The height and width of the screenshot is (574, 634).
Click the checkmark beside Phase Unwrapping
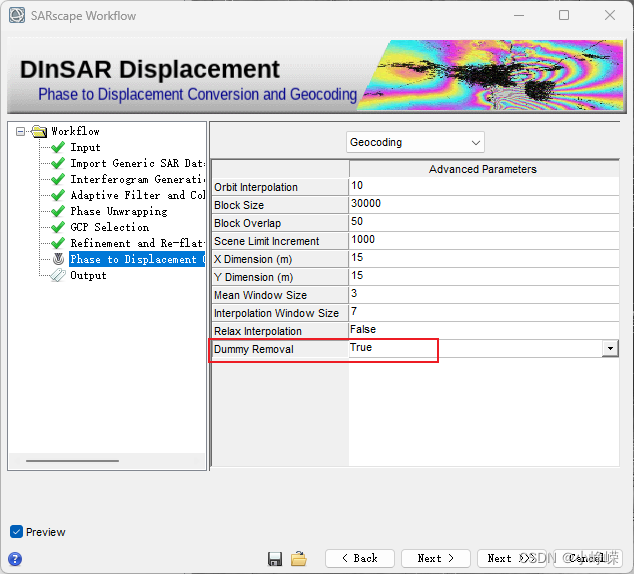coord(58,211)
